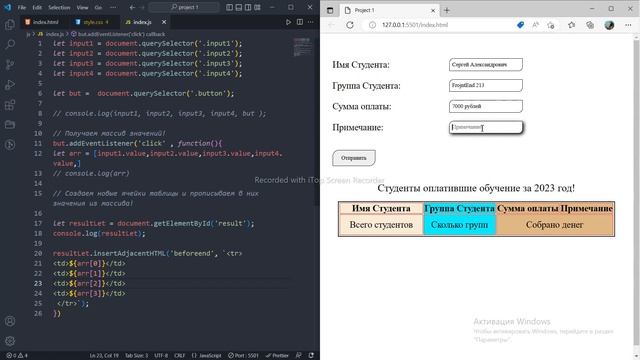Screen dimensions: 640x360
Task: Open the Collections icon in Edge
Action: tap(590, 25)
